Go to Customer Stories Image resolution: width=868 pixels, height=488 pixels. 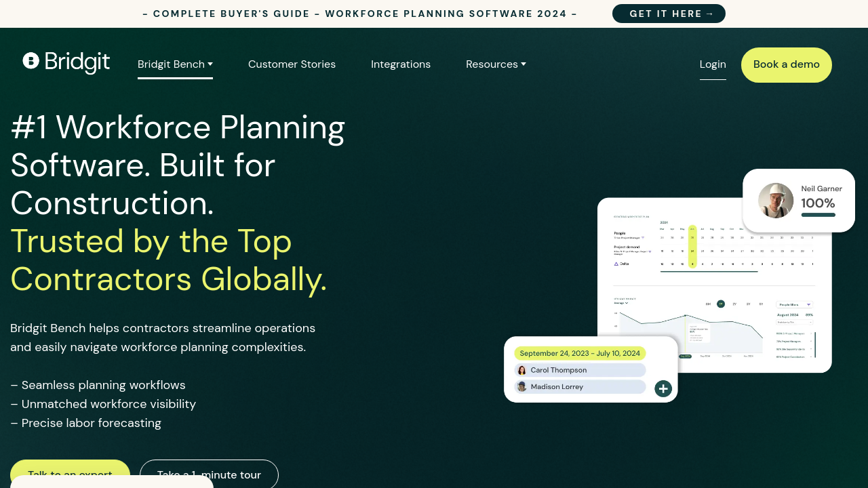(x=292, y=64)
